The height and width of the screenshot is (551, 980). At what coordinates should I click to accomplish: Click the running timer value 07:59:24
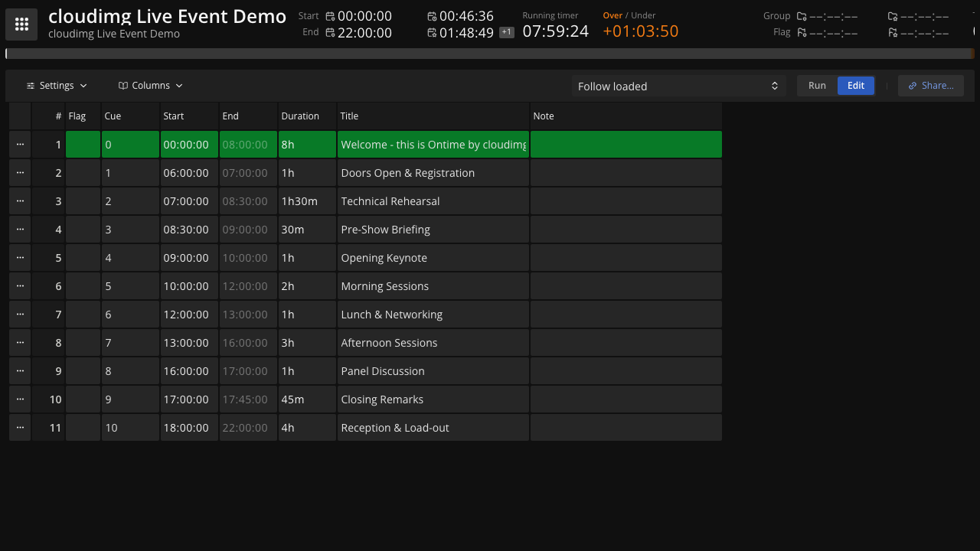(556, 31)
